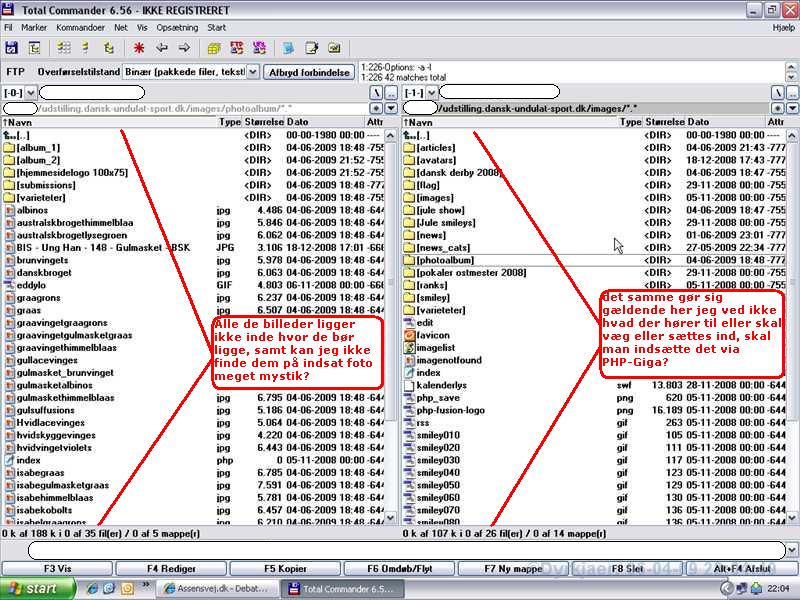Open the Kommandoer menu
800x600 pixels.
coord(80,28)
